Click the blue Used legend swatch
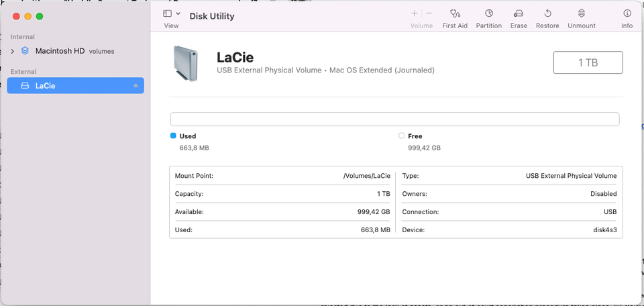Screen dimensions: 644x306 [173, 136]
